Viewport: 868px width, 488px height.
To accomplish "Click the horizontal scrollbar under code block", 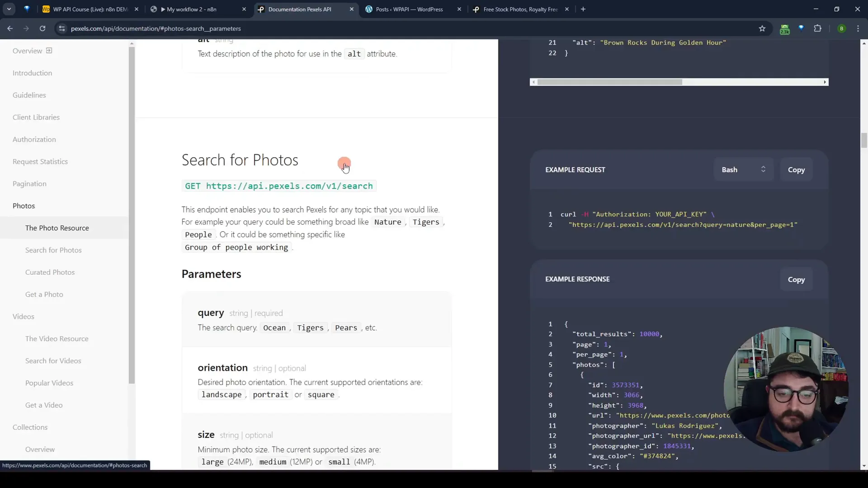I will tap(609, 82).
